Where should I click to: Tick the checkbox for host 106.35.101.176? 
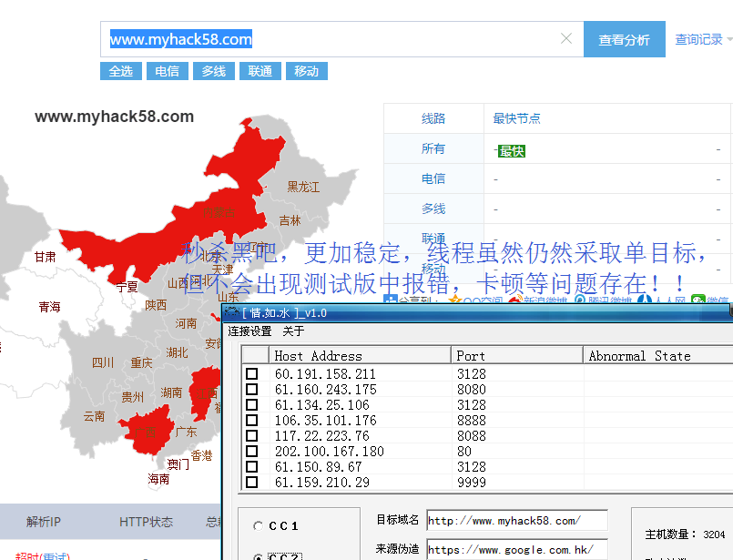pyautogui.click(x=251, y=421)
